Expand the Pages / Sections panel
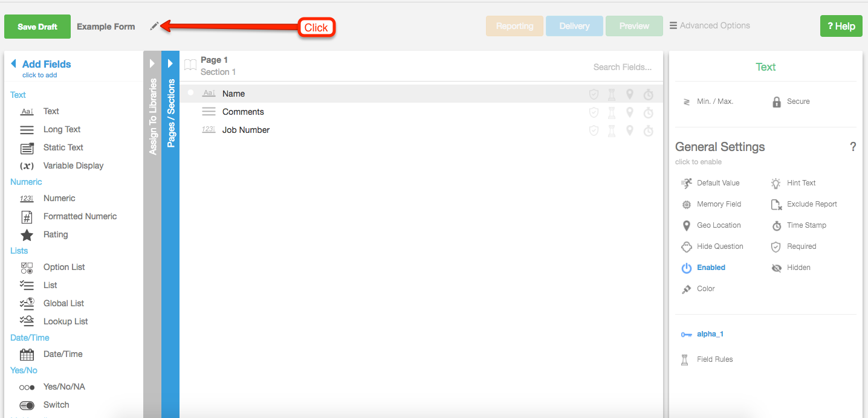Screen dimensions: 868x418 pos(170,63)
